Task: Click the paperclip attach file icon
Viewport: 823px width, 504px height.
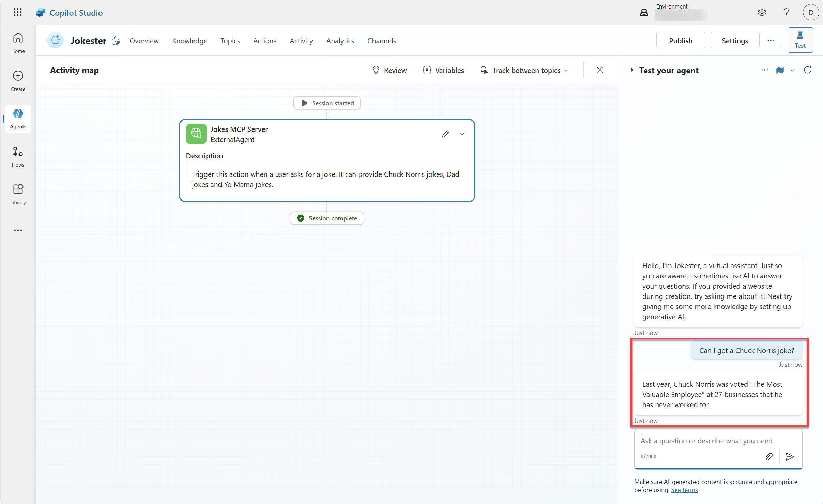Action: point(769,457)
